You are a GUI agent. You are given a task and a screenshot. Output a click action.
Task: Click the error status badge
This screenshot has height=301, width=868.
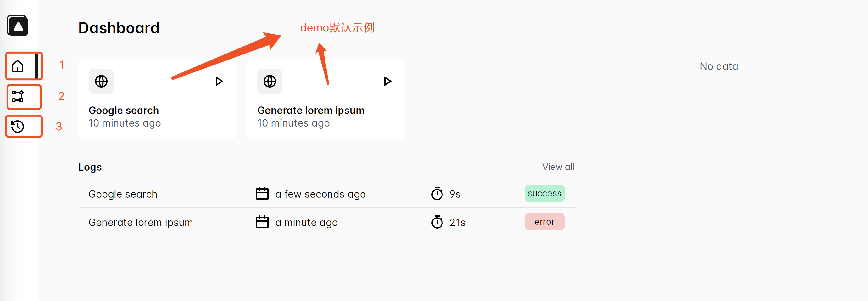[x=544, y=222]
